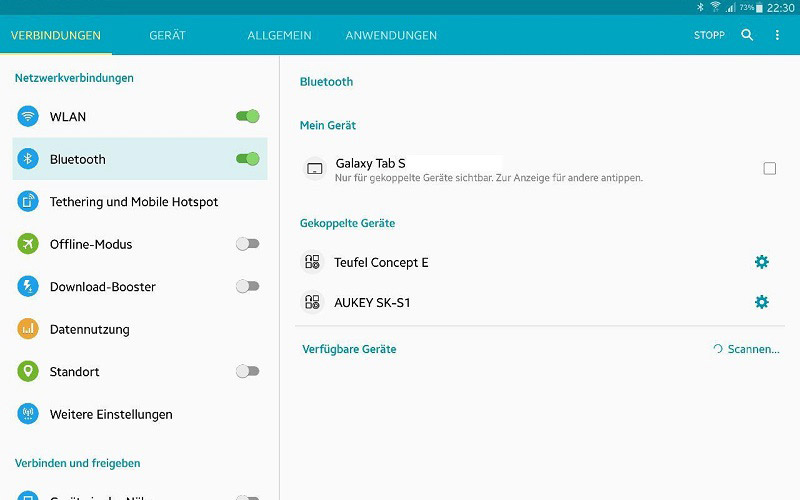
Task: Switch to the ANWENDUNGEN tab
Action: [x=391, y=35]
